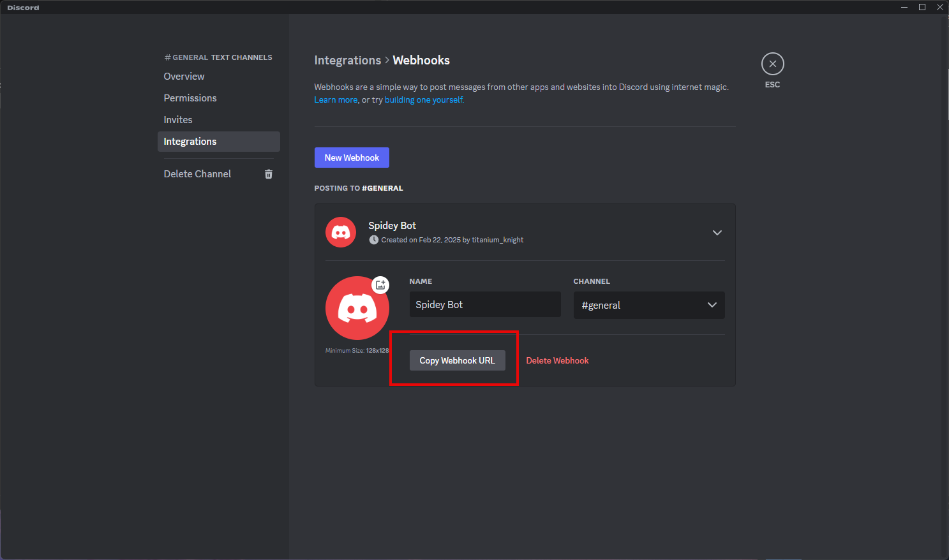Collapse the Spidey Bot webhook card chevron

point(717,233)
